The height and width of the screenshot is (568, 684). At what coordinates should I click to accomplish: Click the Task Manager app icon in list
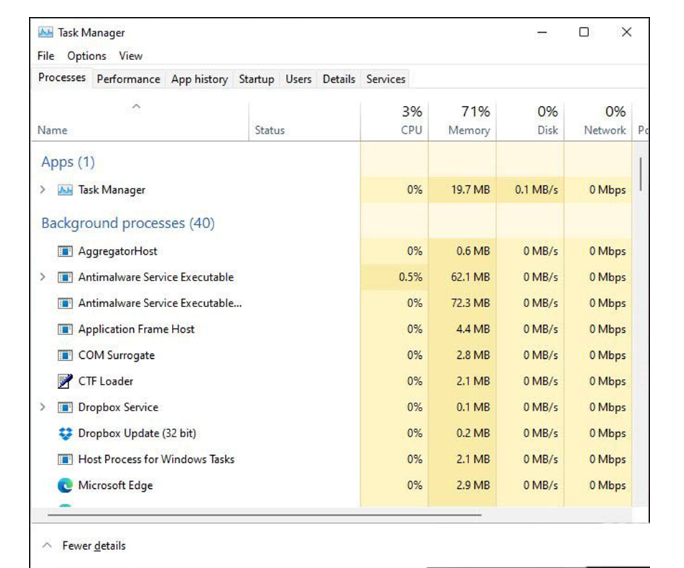(x=65, y=190)
